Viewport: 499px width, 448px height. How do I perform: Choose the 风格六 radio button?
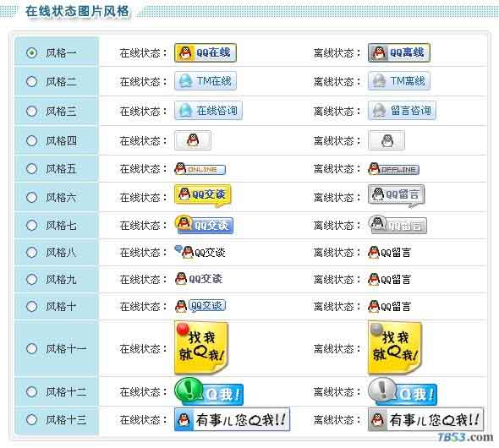pos(32,198)
